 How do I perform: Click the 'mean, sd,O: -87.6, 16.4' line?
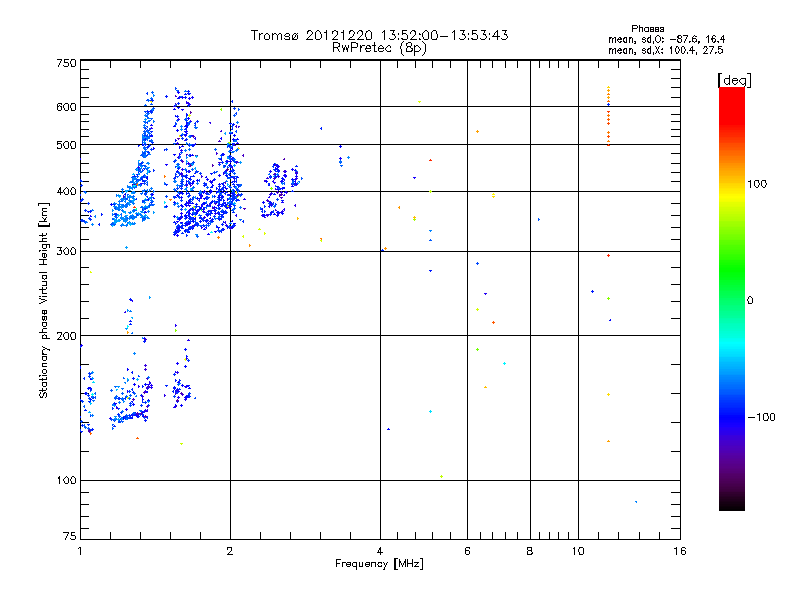[x=666, y=39]
